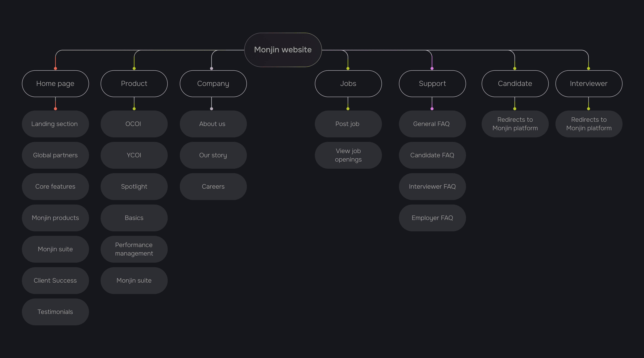Click the Landing section pill

click(55, 124)
